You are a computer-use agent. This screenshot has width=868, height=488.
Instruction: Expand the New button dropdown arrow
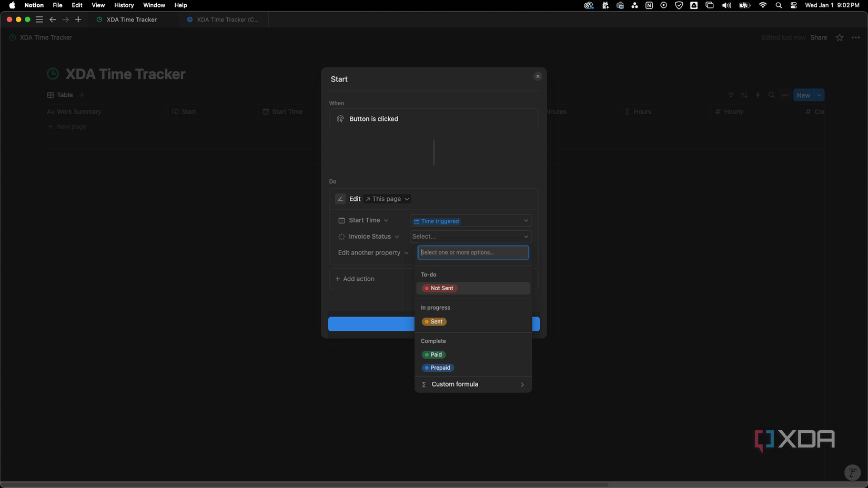(x=820, y=95)
